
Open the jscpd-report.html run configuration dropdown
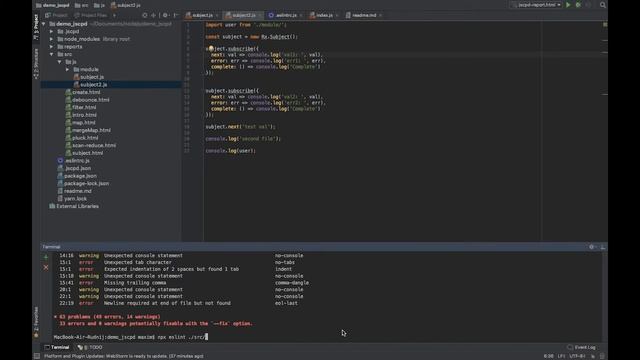click(536, 5)
